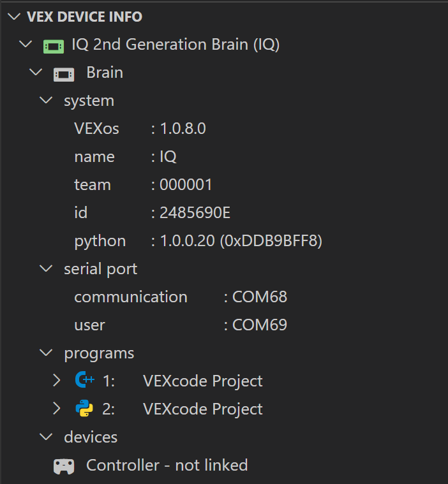The width and height of the screenshot is (448, 484).
Task: Click the Python logo icon
Action: [x=84, y=409]
